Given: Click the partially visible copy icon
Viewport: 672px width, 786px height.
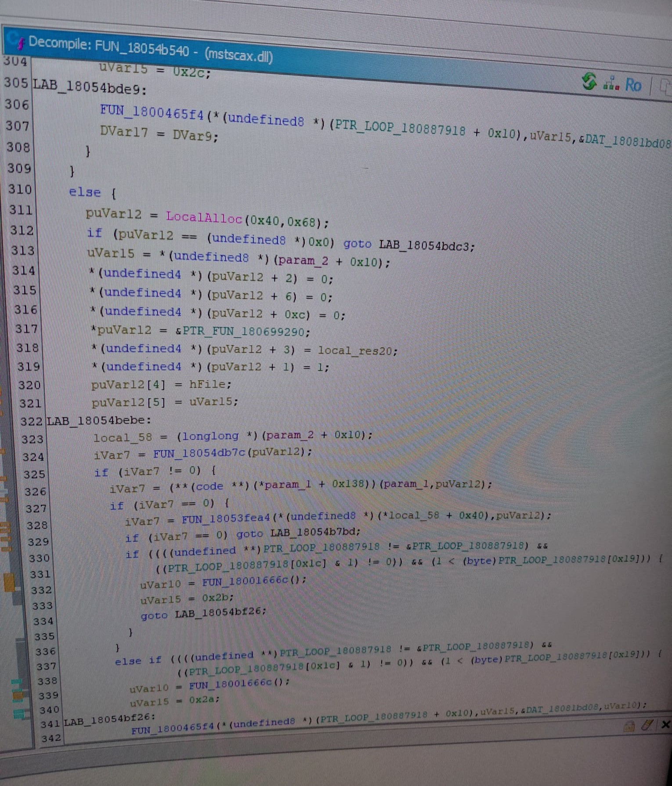Looking at the screenshot, I should coord(666,87).
